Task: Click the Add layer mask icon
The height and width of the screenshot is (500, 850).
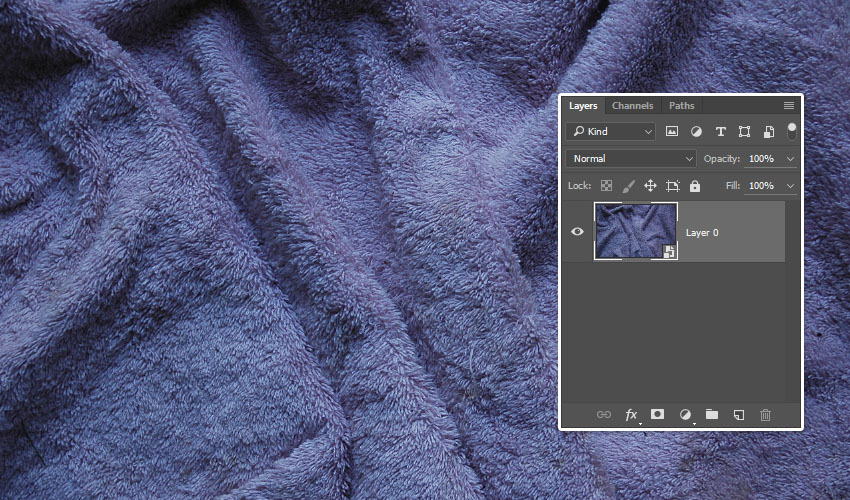Action: point(658,414)
